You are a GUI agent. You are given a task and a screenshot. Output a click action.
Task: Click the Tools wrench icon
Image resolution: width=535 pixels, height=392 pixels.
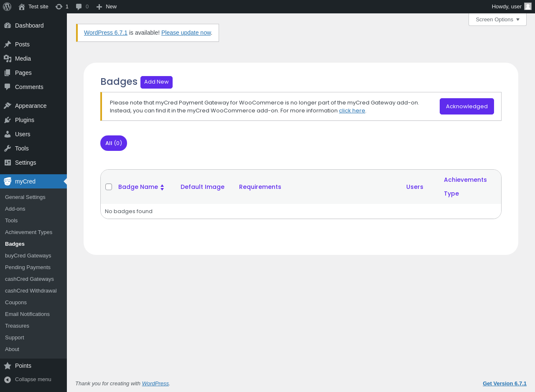(8, 148)
